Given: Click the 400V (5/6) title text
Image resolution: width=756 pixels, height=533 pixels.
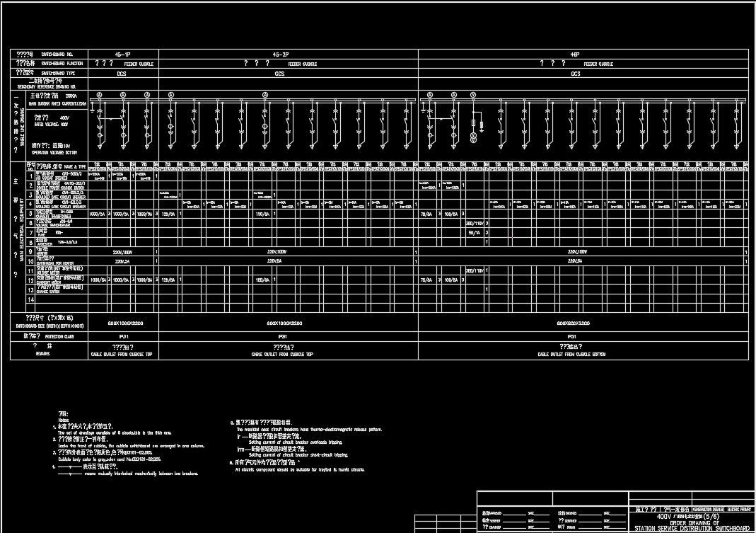Looking at the screenshot, I should point(688,516).
